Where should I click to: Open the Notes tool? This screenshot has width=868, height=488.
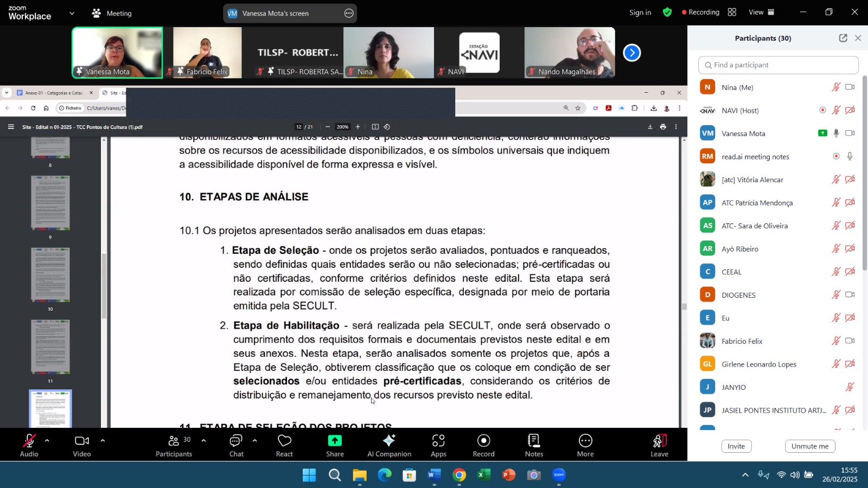(x=534, y=445)
